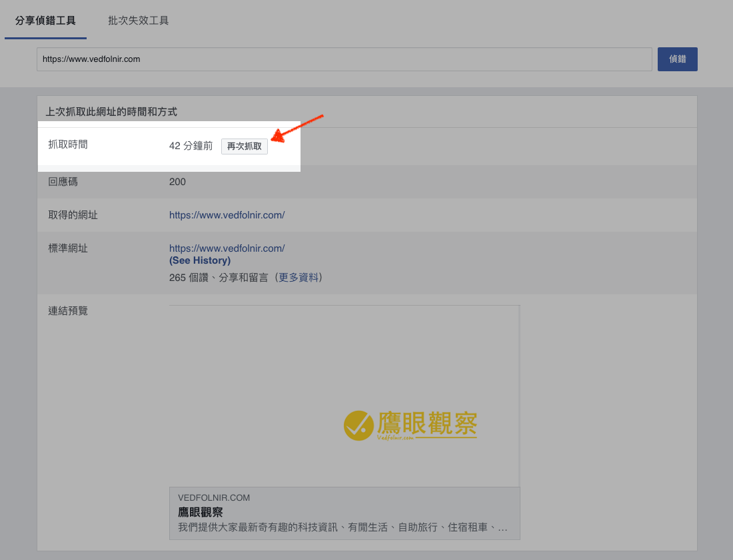Click the 回應碼 row label
This screenshot has height=560, width=733.
pos(63,182)
